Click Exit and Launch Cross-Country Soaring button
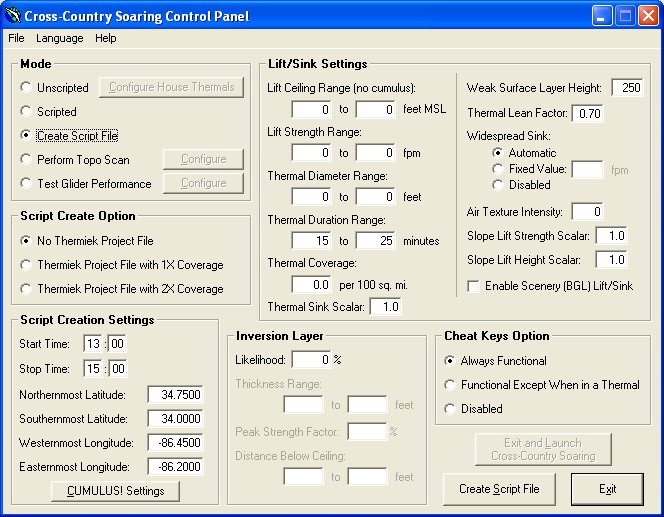The height and width of the screenshot is (517, 664). pyautogui.click(x=543, y=449)
